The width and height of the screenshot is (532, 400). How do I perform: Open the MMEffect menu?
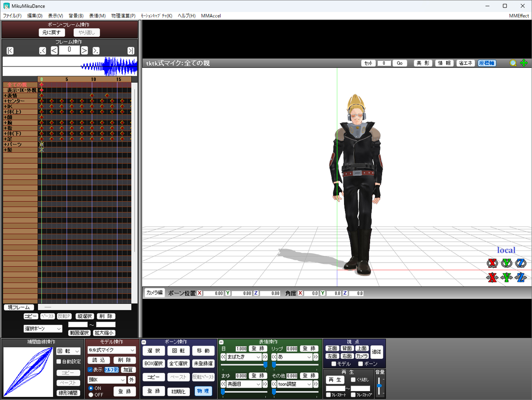(519, 16)
